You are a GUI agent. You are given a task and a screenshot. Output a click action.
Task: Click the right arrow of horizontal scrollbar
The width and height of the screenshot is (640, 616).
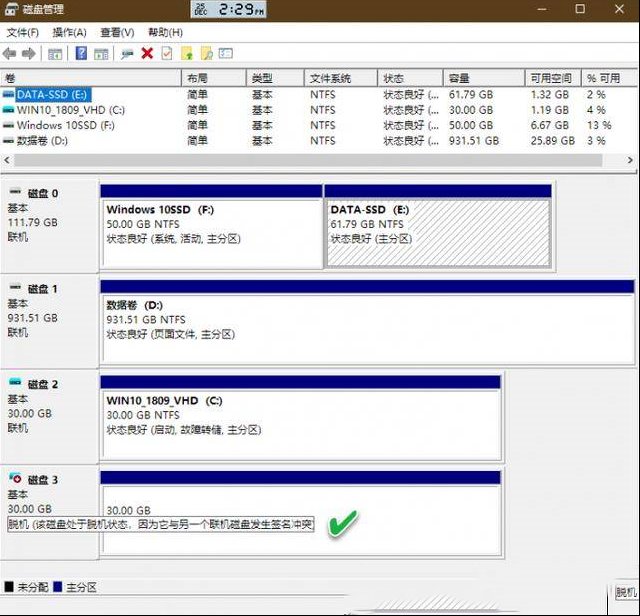tap(630, 160)
